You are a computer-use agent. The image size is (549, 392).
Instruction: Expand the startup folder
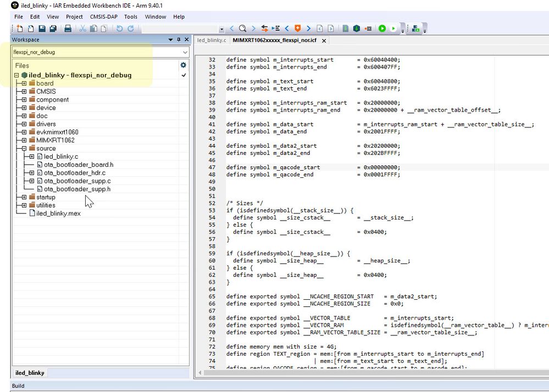[24, 197]
